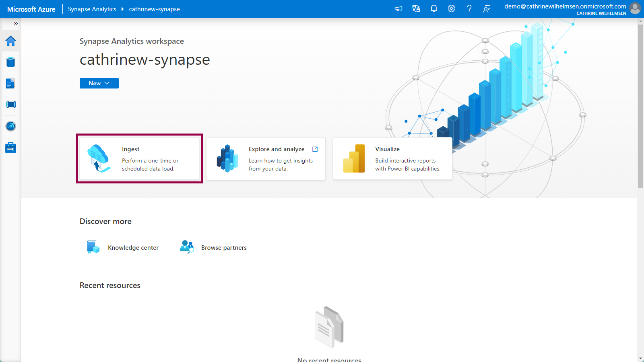
Task: Select cathrinew-synapse workspace breadcrumb
Action: pos(154,9)
